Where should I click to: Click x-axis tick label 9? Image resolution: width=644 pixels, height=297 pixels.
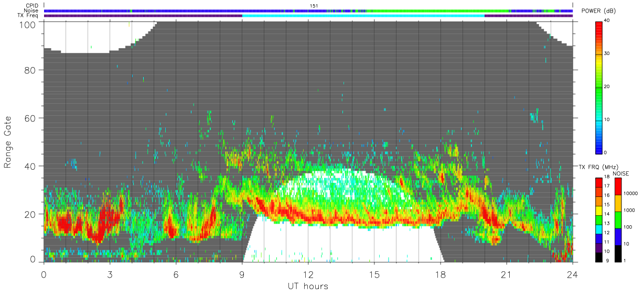tap(242, 274)
